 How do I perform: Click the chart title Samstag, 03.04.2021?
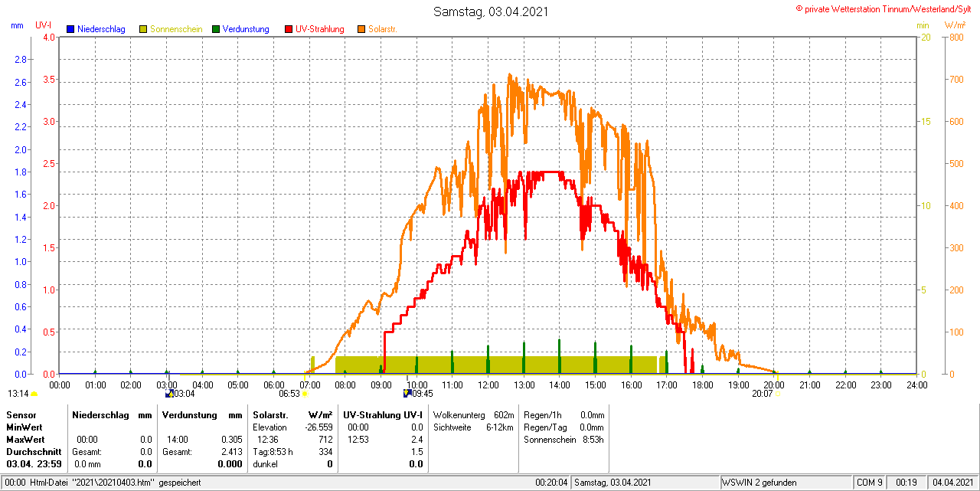click(x=491, y=11)
